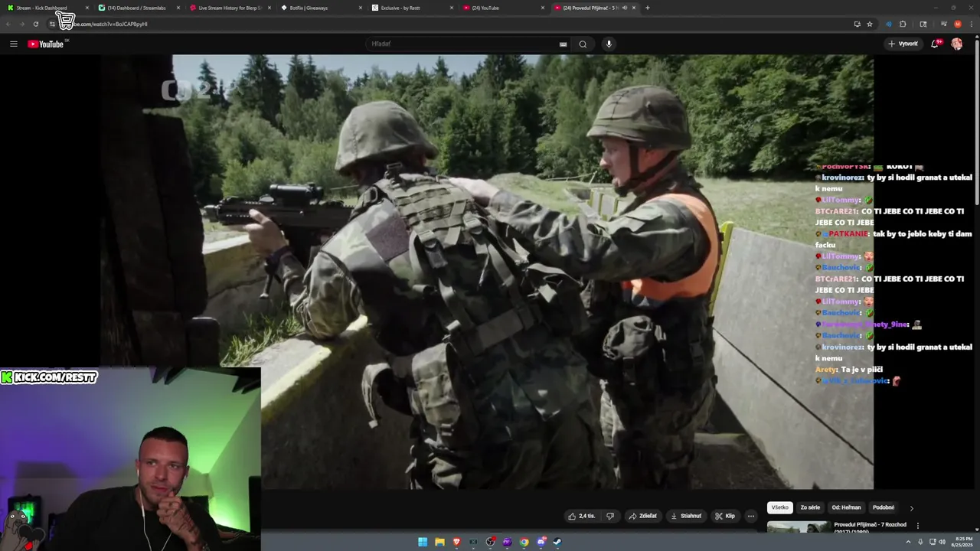Open File Explorer from taskbar
980x551 pixels.
pos(439,542)
